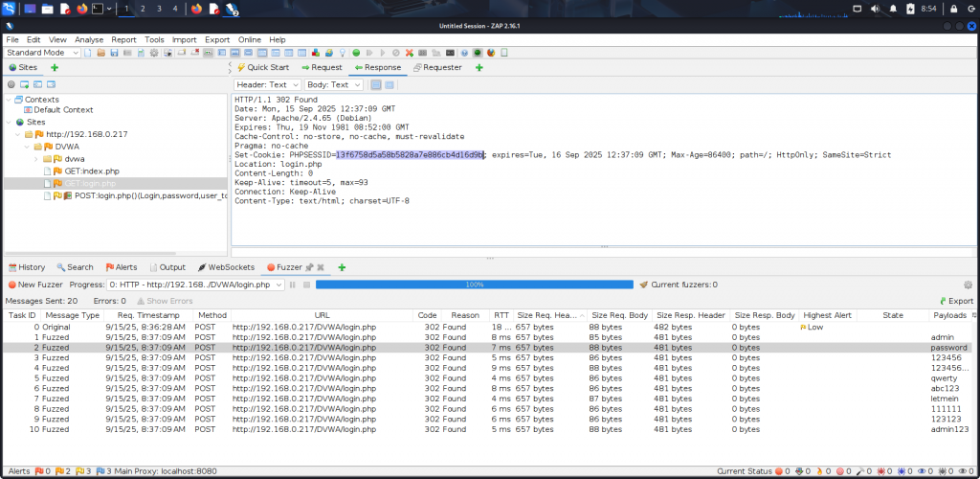Open the Alerts tab
The width and height of the screenshot is (980, 479).
(x=122, y=267)
